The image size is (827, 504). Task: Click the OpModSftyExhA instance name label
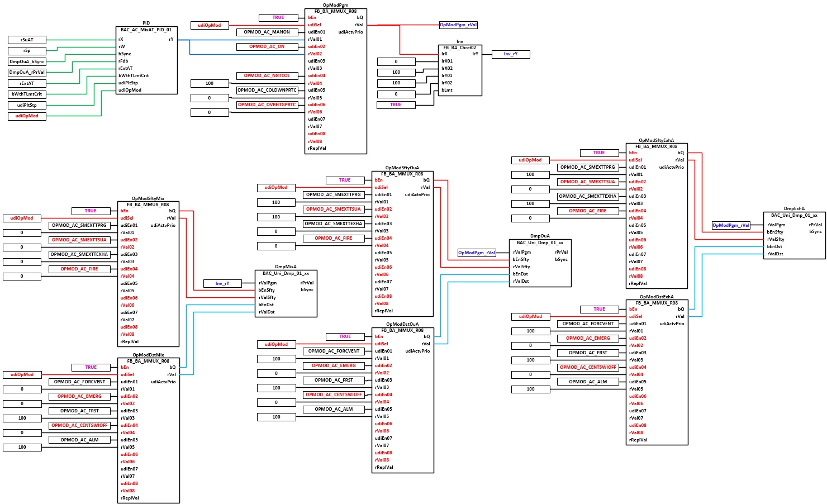pyautogui.click(x=657, y=140)
